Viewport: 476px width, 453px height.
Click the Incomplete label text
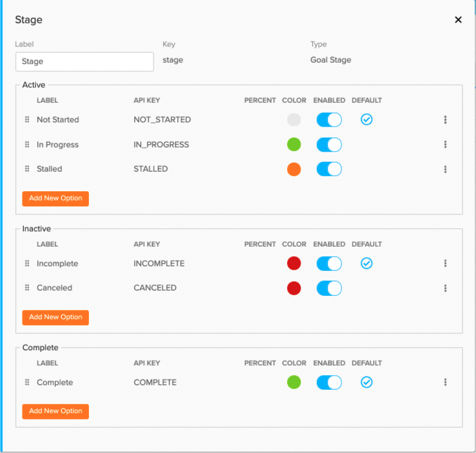(57, 264)
